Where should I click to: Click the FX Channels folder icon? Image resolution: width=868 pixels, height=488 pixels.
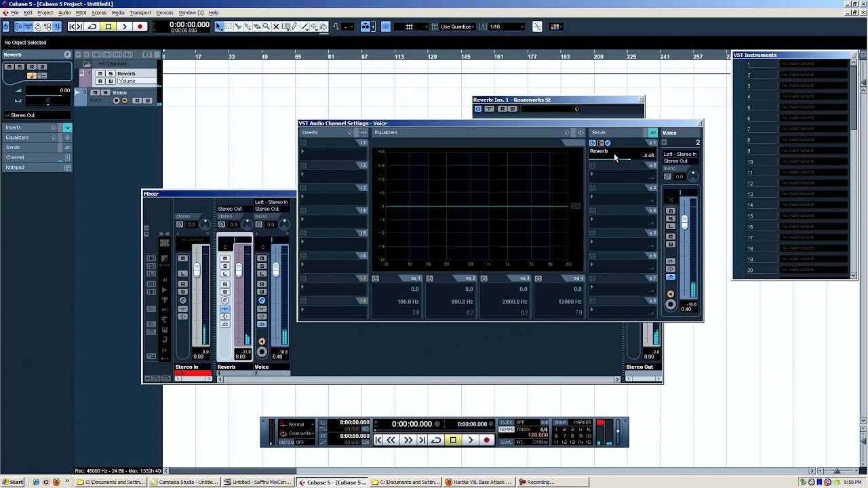point(86,64)
